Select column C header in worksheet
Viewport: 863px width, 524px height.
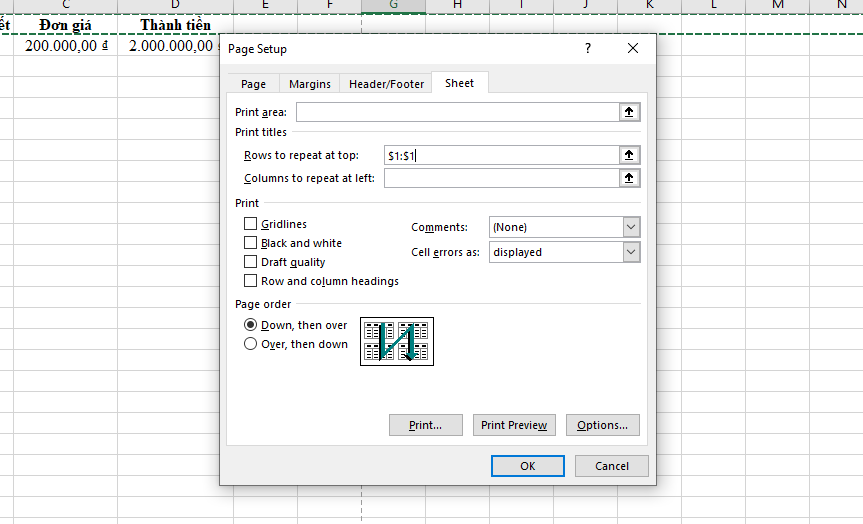[x=65, y=6]
